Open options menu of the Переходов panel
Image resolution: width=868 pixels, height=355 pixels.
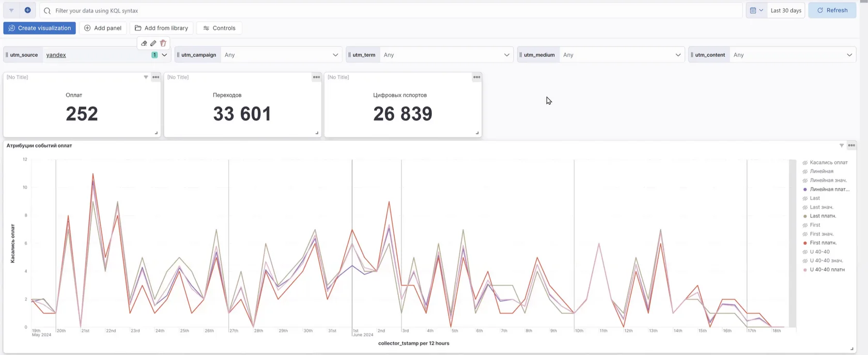316,77
